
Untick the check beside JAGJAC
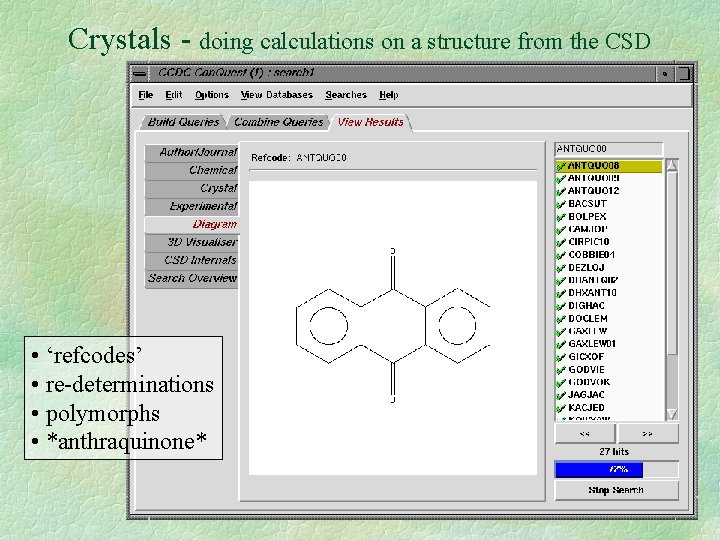(561, 395)
